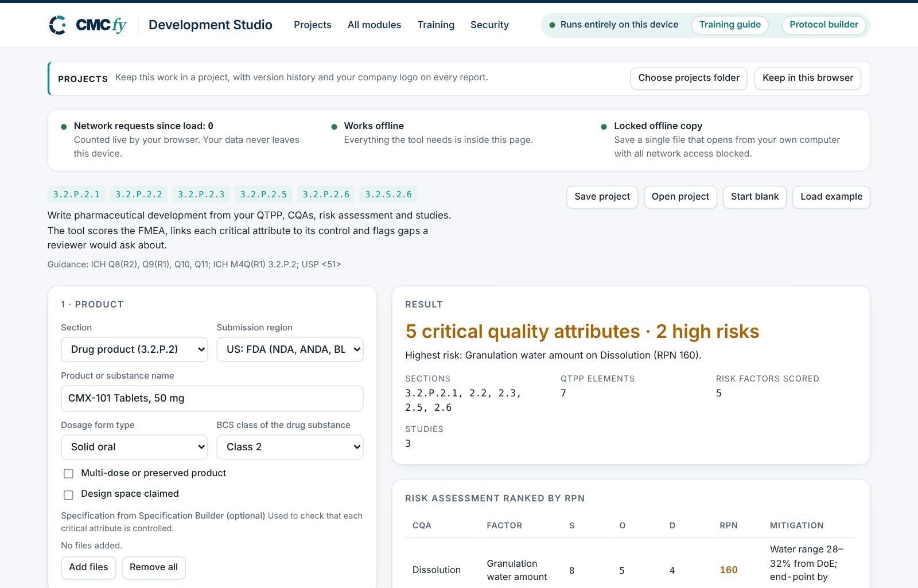The height and width of the screenshot is (588, 918).
Task: Click Add files button
Action: (88, 567)
